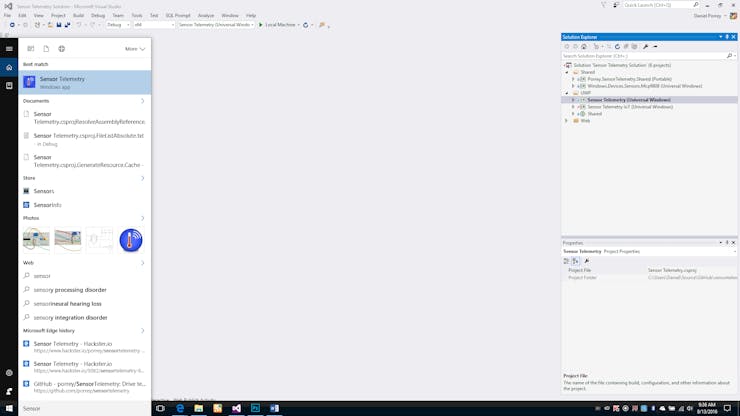The width and height of the screenshot is (740, 416).
Task: Change the x64 solution platform dropdown
Action: (x=154, y=25)
